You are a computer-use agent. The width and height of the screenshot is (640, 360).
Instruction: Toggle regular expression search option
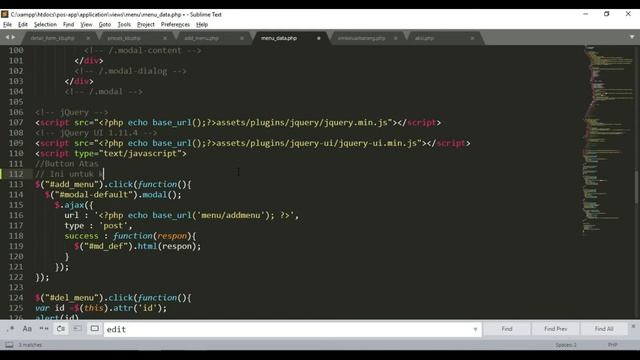coord(10,329)
